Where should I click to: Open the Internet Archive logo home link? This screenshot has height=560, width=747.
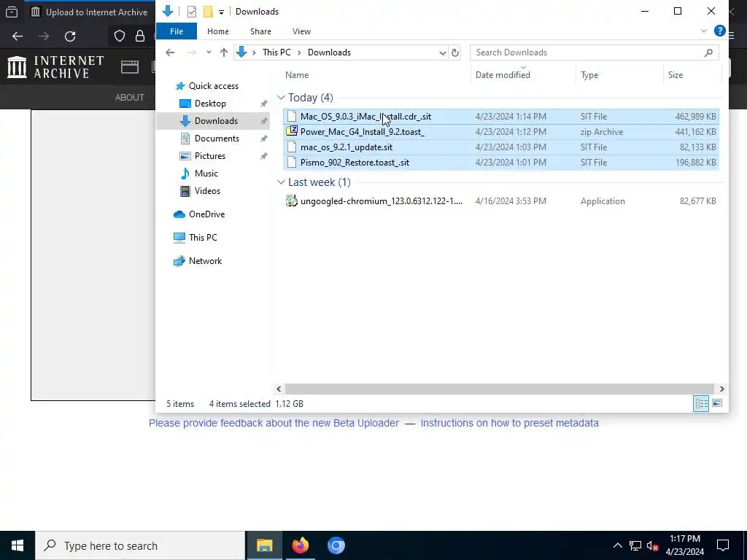point(55,67)
